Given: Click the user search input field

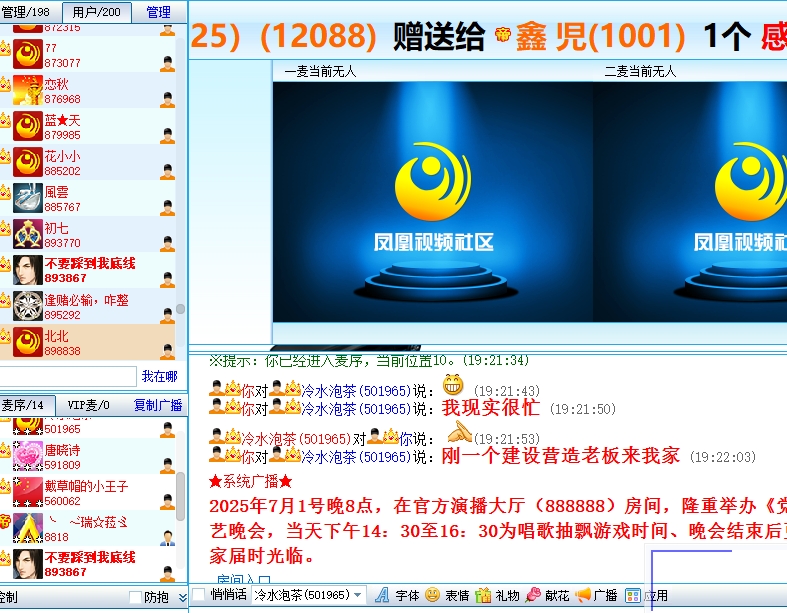Looking at the screenshot, I should point(68,376).
